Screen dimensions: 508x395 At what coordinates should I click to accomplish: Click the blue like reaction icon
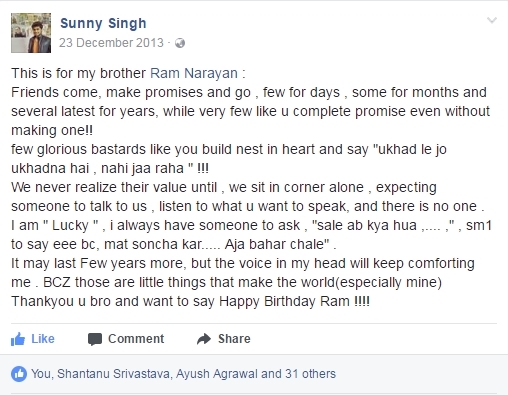19,374
